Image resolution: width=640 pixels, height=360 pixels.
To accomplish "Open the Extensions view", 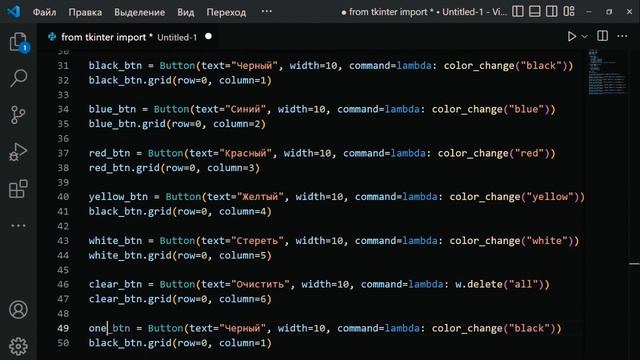I will [18, 189].
